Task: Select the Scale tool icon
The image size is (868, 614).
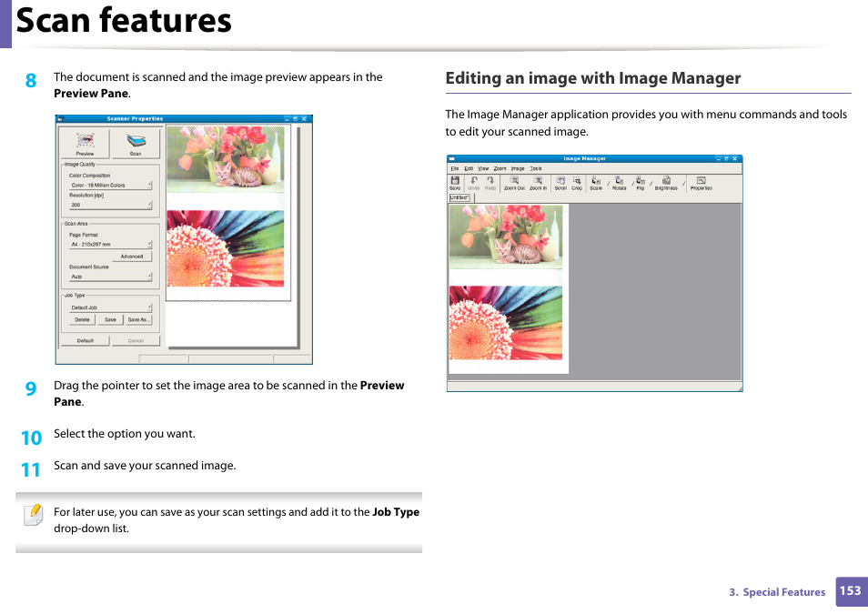Action: [596, 180]
